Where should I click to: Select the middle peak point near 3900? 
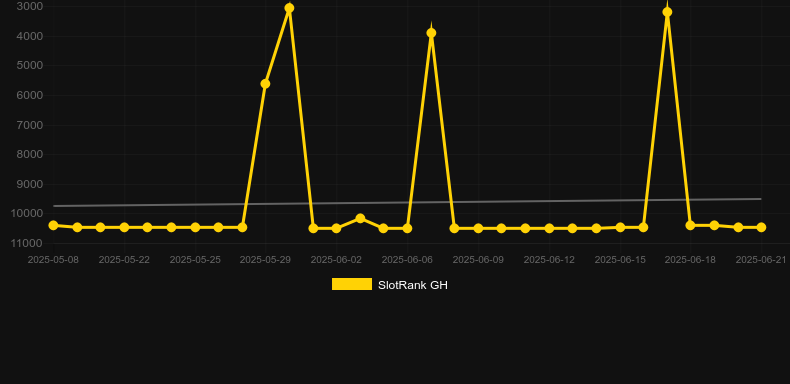click(x=431, y=33)
